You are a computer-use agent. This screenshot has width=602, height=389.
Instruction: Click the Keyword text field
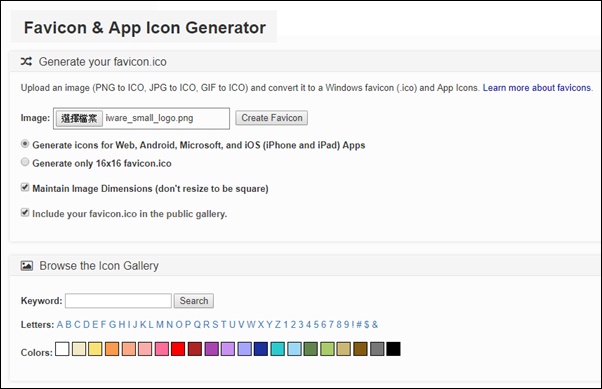(x=118, y=301)
